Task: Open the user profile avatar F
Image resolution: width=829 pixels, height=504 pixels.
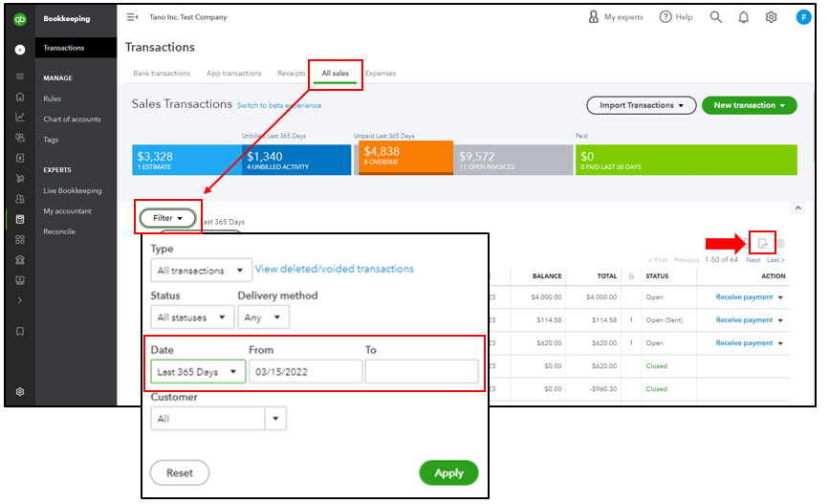Action: [803, 17]
